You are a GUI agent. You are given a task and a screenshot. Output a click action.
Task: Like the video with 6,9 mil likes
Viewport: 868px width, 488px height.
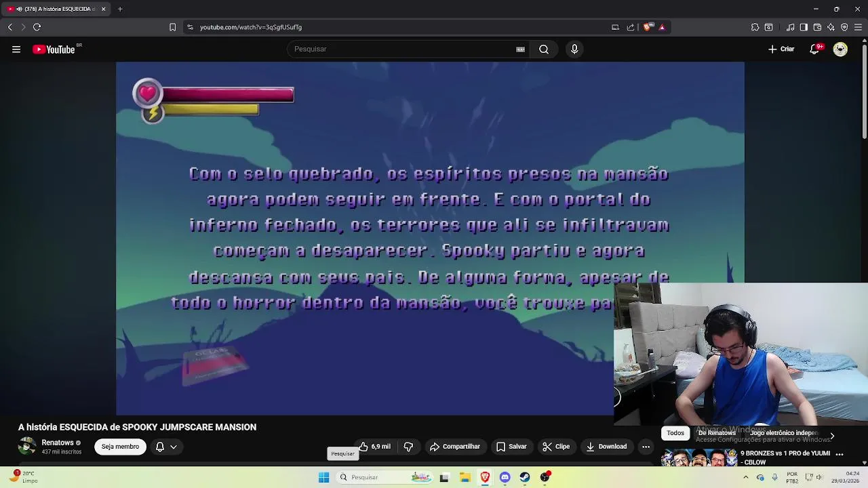coord(374,447)
